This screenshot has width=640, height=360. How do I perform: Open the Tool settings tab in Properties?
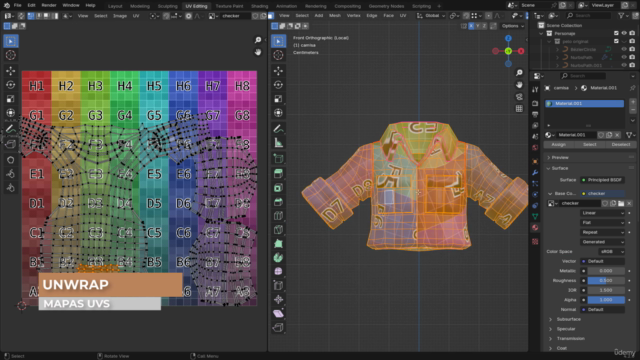[535, 89]
